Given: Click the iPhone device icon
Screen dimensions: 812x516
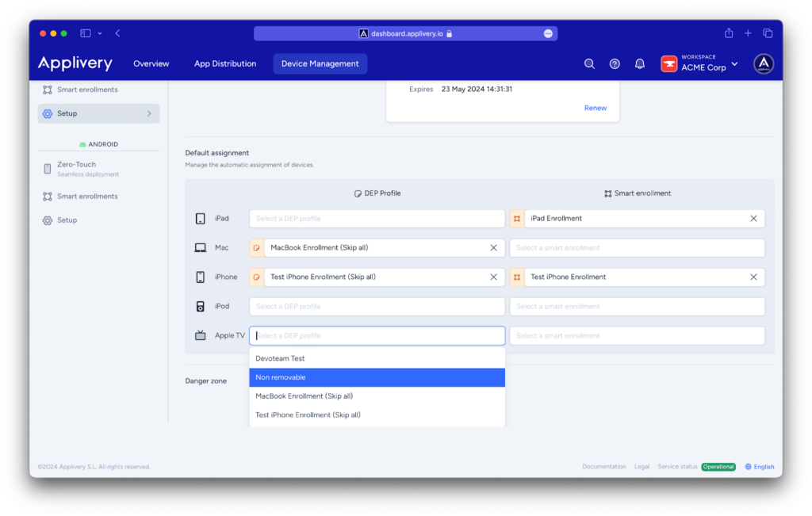Looking at the screenshot, I should (x=201, y=277).
